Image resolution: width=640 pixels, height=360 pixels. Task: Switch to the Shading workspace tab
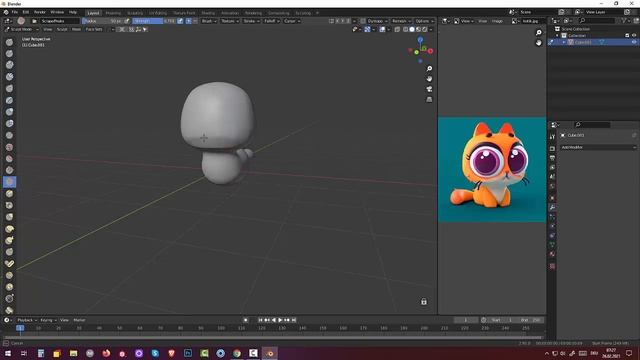[x=208, y=13]
